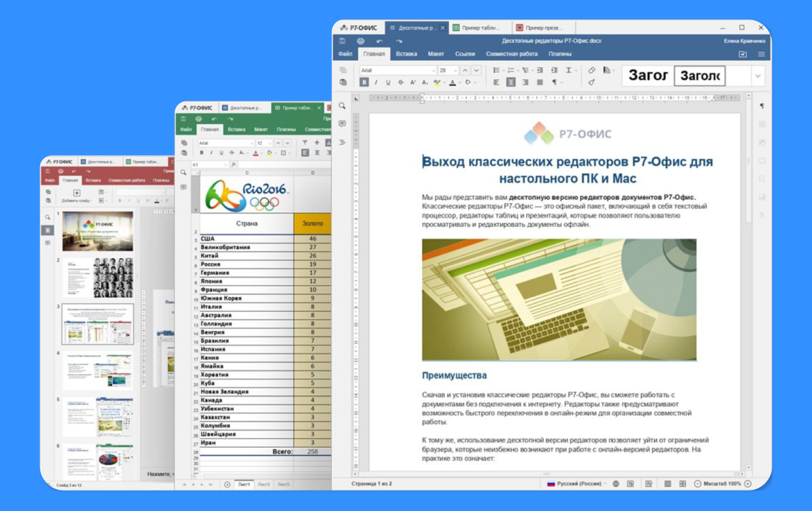Apply the text highlight color in document editor

[437, 82]
